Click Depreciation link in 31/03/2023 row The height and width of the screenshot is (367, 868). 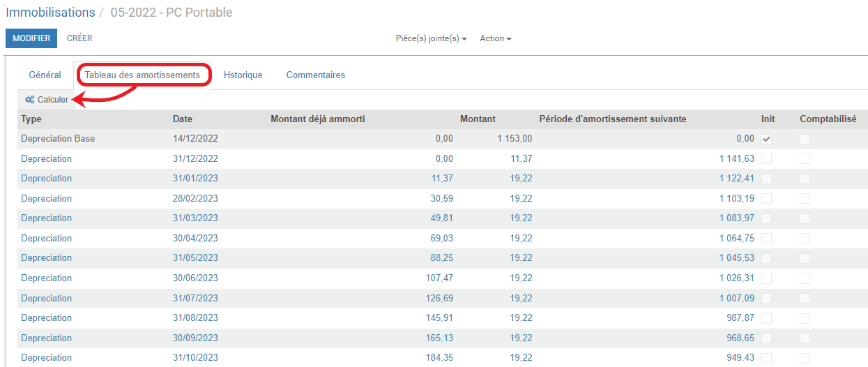(x=46, y=218)
